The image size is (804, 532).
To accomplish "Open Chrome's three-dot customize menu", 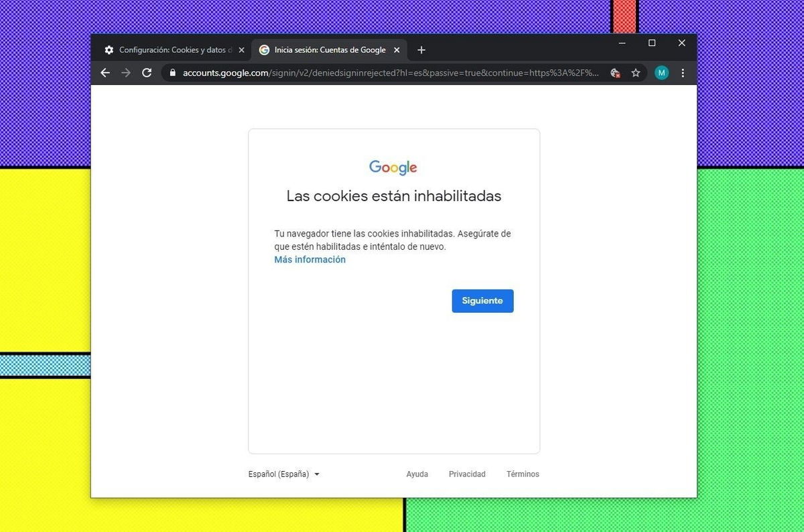I will (x=682, y=72).
